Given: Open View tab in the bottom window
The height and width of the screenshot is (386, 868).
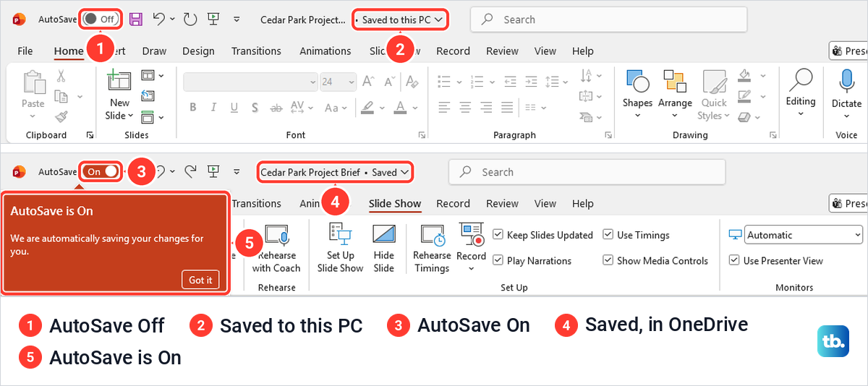Looking at the screenshot, I should click(545, 204).
